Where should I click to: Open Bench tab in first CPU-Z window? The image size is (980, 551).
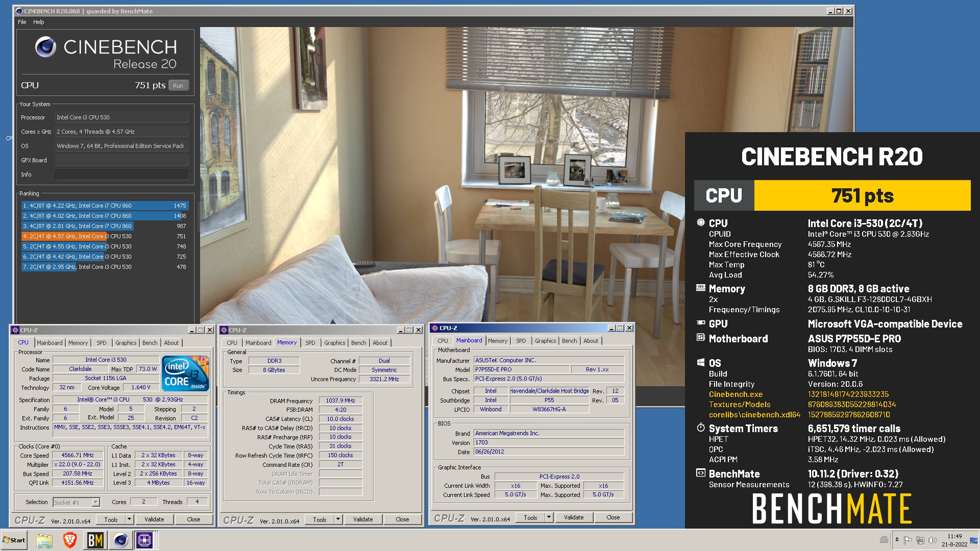[x=150, y=343]
